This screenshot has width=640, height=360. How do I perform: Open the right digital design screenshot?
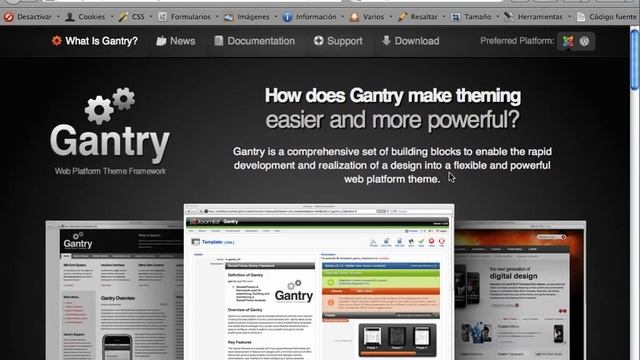pyautogui.click(x=520, y=291)
